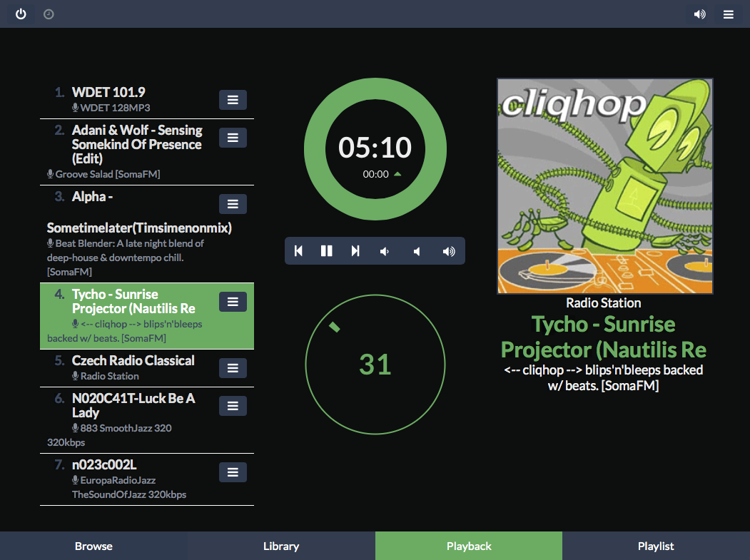Open the hamburger main menu in top bar
750x560 pixels.
(x=728, y=14)
